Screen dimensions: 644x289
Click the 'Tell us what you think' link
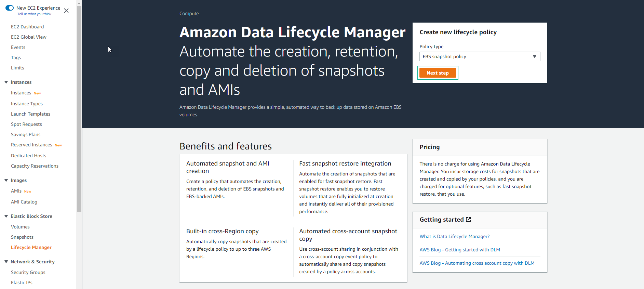(x=34, y=14)
